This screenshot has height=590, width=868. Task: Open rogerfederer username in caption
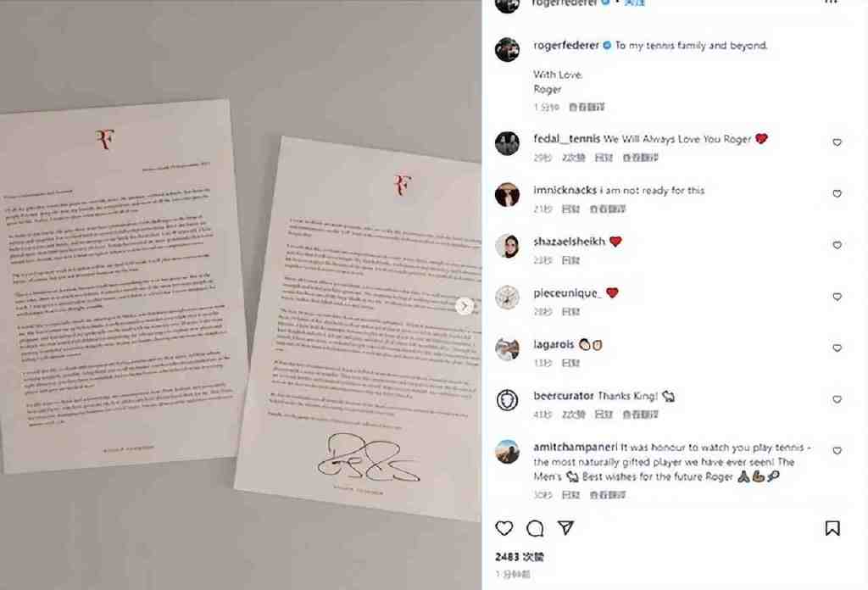point(565,46)
